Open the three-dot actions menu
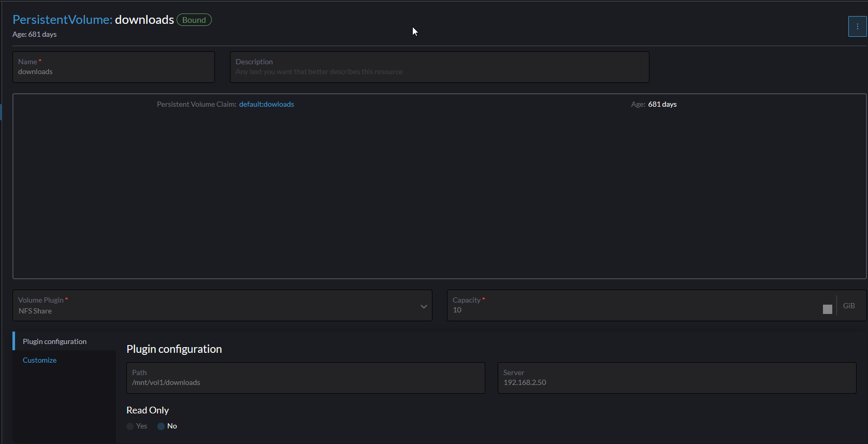 [x=857, y=26]
